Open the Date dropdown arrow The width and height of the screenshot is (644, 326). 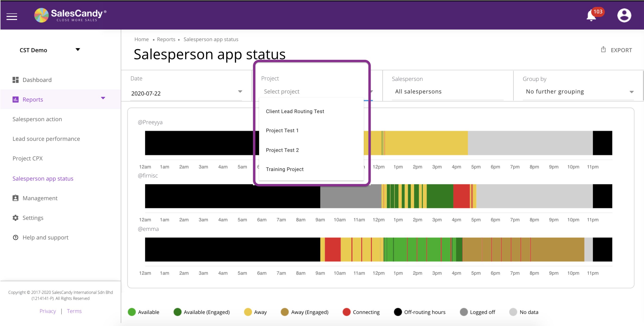pyautogui.click(x=240, y=92)
